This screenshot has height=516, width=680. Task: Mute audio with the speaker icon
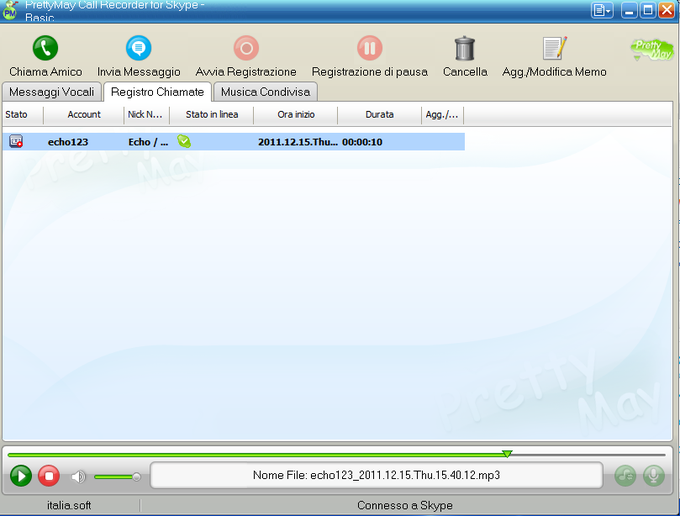(x=78, y=477)
